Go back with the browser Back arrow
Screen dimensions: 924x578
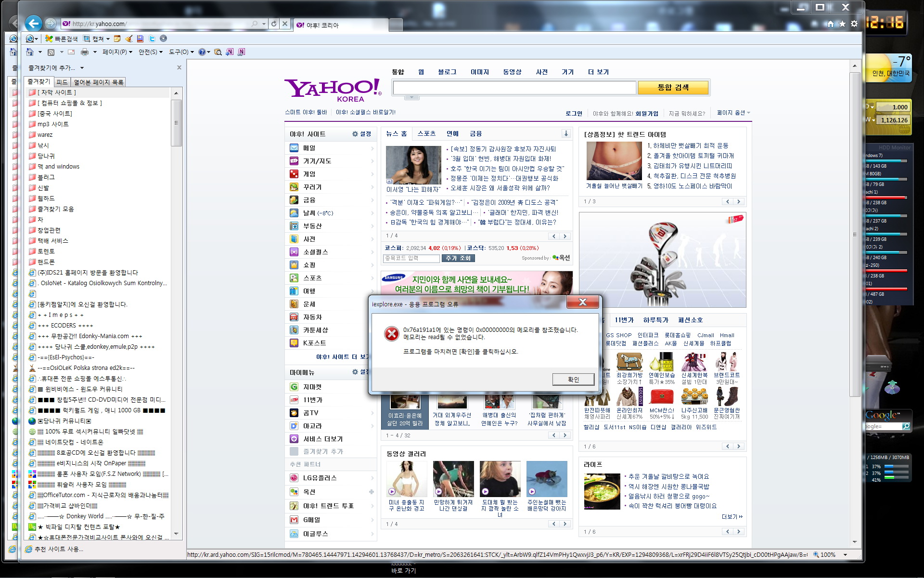(x=33, y=23)
